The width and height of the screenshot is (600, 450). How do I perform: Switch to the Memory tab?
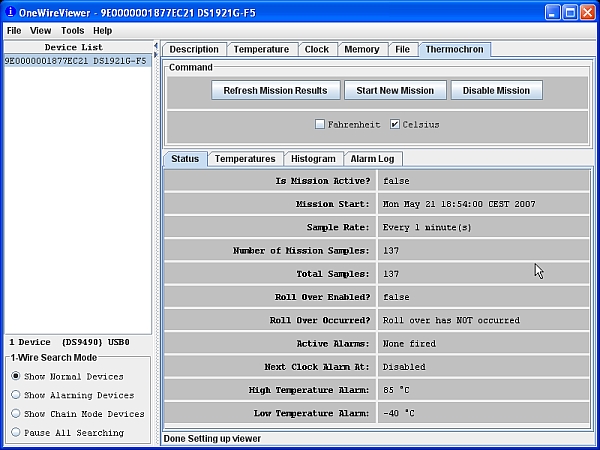pyautogui.click(x=362, y=49)
